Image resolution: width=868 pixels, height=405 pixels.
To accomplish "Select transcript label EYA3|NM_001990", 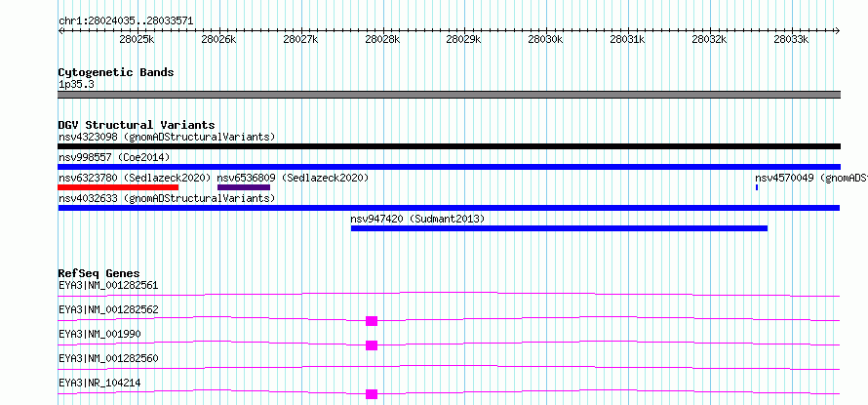I will [x=99, y=334].
